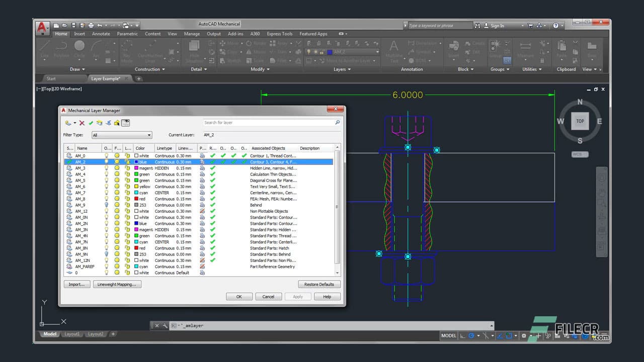Switch to the Annotate ribbon tab
Viewport: 644px width, 362px height.
[101, 34]
